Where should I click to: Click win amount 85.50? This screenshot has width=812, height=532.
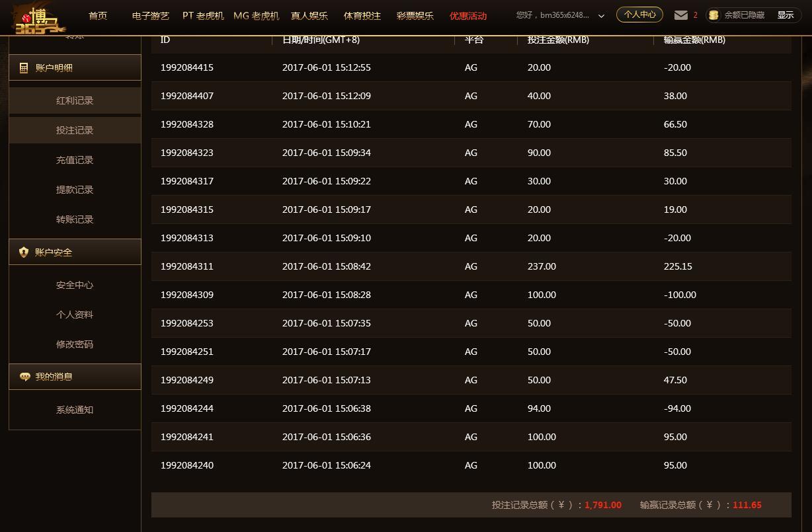(675, 153)
